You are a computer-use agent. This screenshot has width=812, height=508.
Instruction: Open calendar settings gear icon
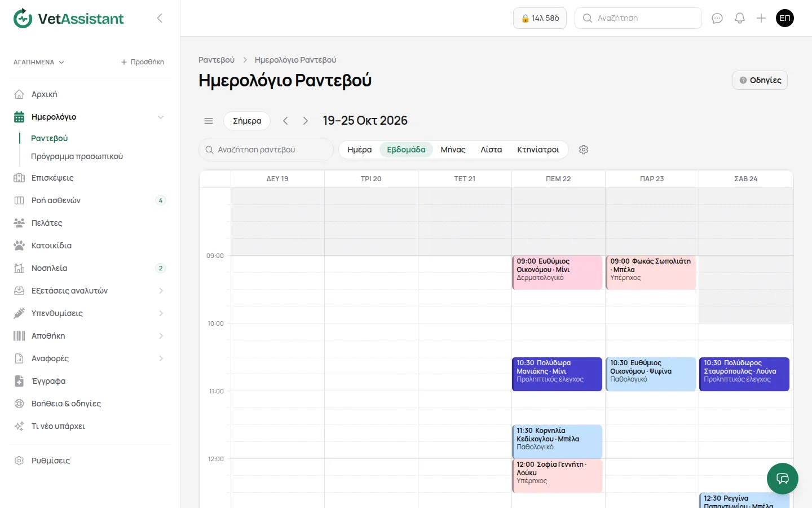pos(584,150)
